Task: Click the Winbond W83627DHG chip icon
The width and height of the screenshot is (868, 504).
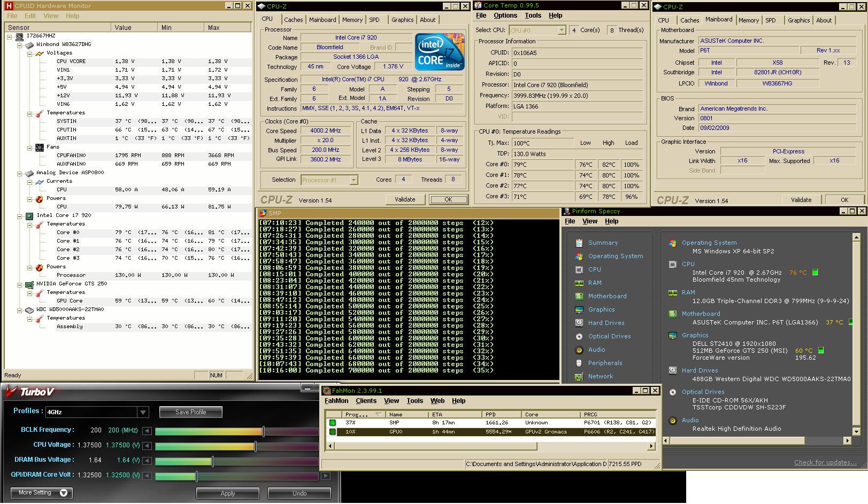Action: 30,44
